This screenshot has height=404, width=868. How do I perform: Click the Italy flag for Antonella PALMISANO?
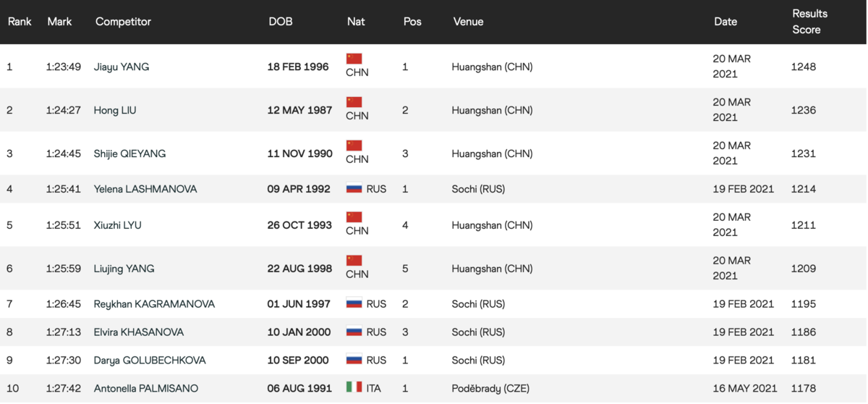pos(354,388)
